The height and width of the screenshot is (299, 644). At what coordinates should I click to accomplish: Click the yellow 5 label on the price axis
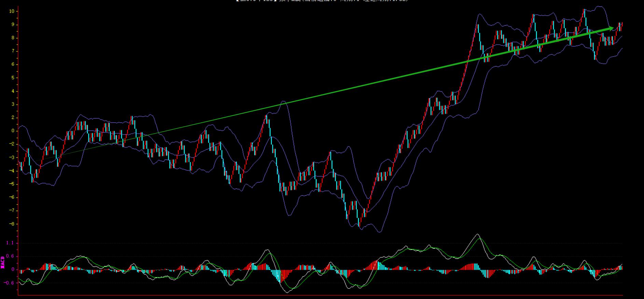click(x=13, y=78)
